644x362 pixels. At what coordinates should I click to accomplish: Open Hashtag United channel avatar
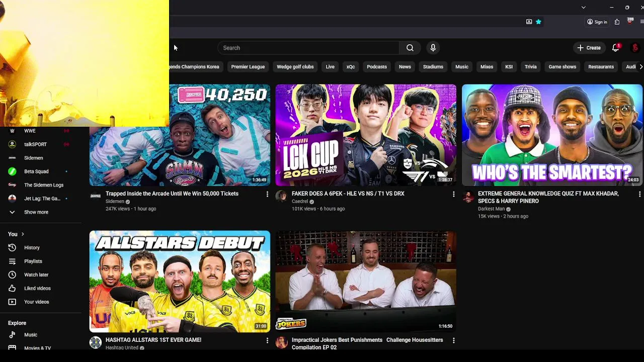(x=96, y=342)
